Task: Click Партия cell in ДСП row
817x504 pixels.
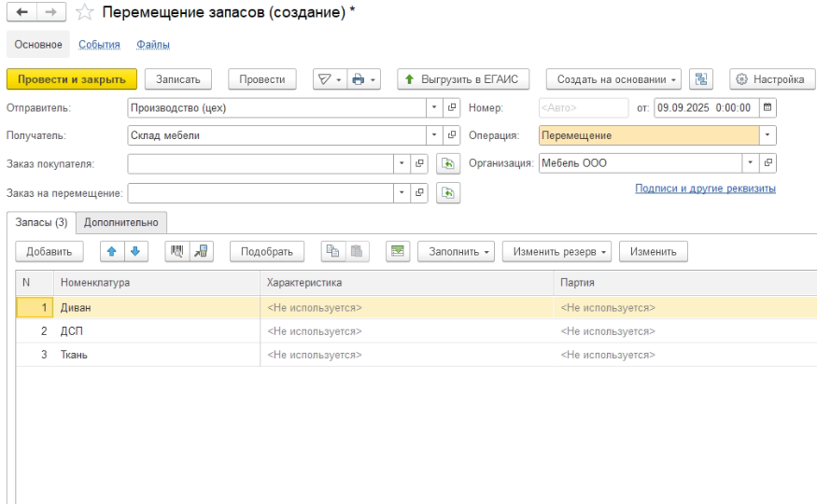Action: 685,331
